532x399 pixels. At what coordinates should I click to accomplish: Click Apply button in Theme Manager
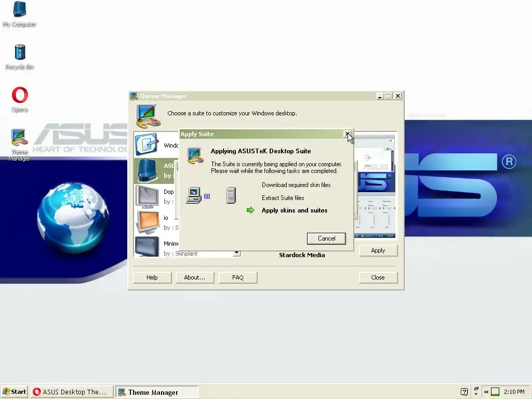(x=378, y=250)
